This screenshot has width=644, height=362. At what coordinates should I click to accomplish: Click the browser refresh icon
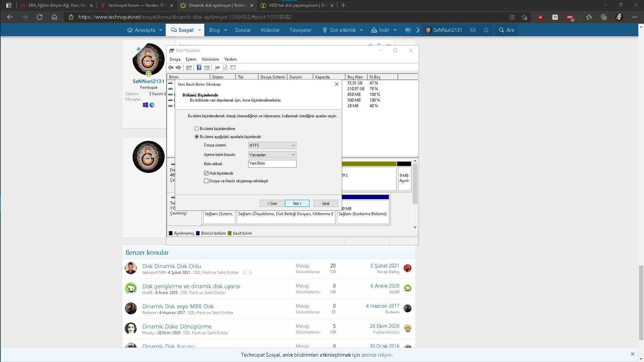click(40, 17)
